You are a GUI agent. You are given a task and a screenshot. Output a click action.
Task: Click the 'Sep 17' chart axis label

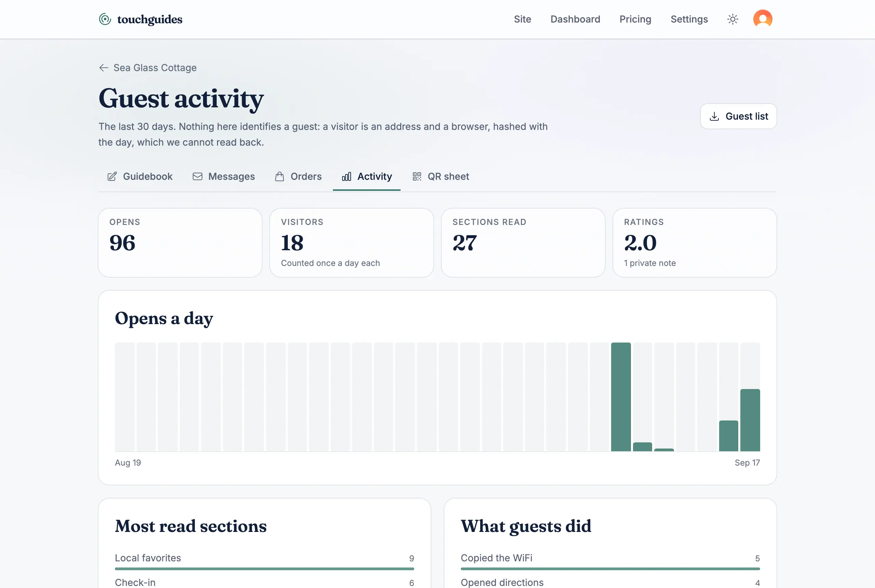747,463
